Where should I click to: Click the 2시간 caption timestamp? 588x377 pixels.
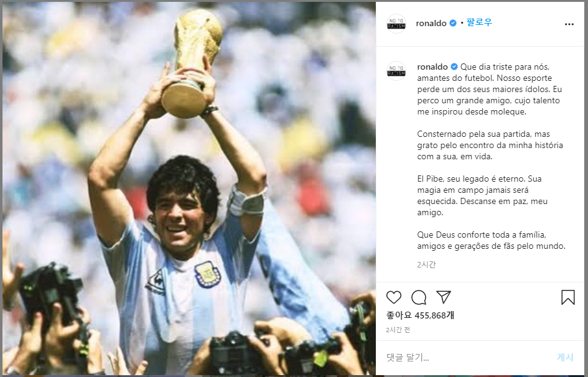[426, 264]
